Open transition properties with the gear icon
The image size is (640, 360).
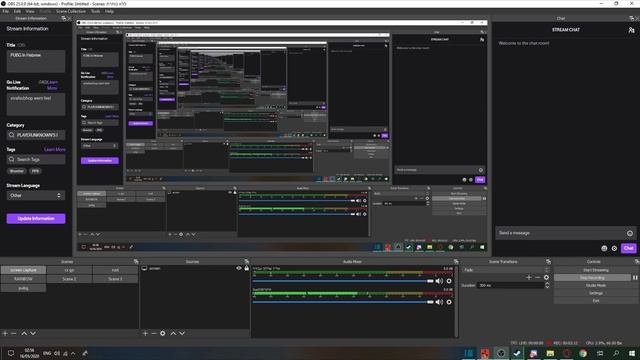[x=546, y=277]
